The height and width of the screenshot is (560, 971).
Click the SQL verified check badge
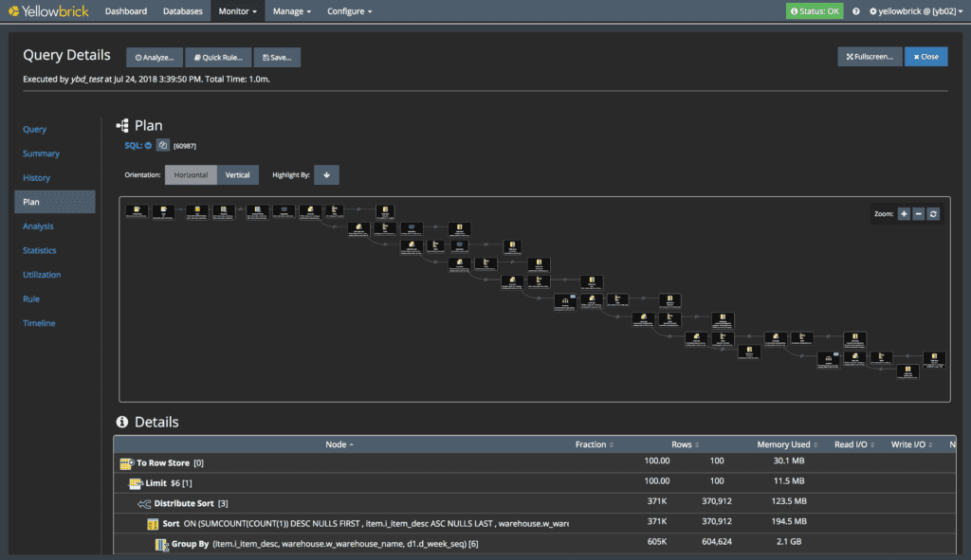148,145
